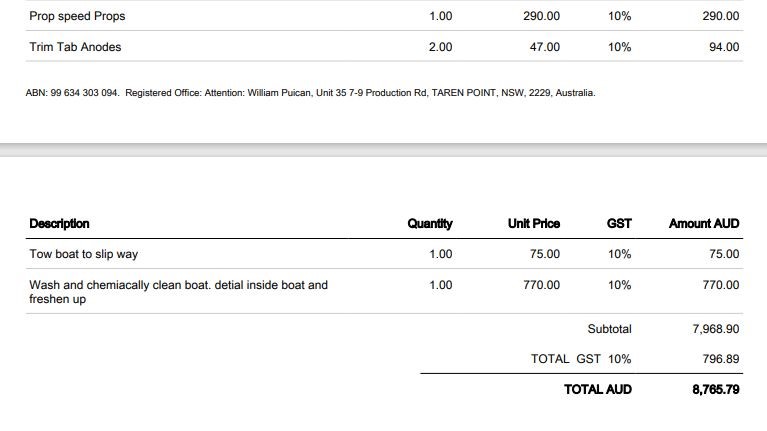767x431 pixels.
Task: Select the 94.00 amount for Trim Tab Anodes
Action: [723, 46]
